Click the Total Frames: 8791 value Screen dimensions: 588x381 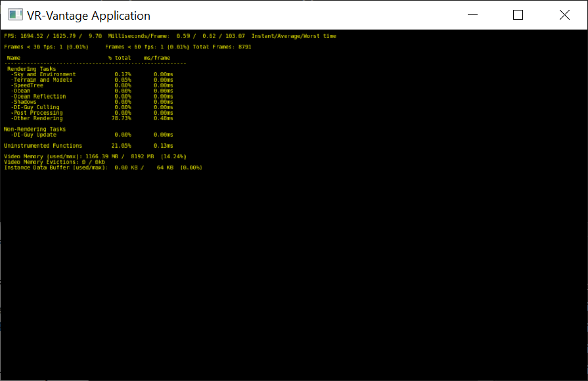coord(222,47)
